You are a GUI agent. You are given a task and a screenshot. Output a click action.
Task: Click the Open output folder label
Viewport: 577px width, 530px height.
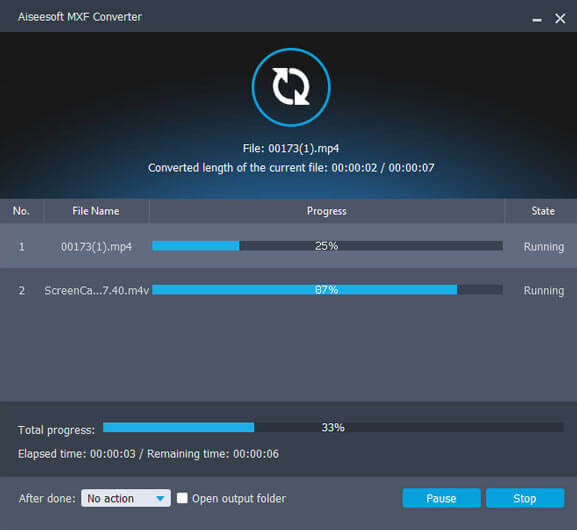[239, 498]
